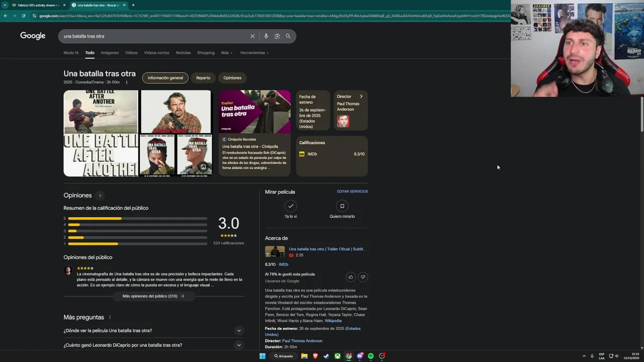This screenshot has height=362, width=644.
Task: Submit search with the magnifier icon
Action: click(288, 36)
